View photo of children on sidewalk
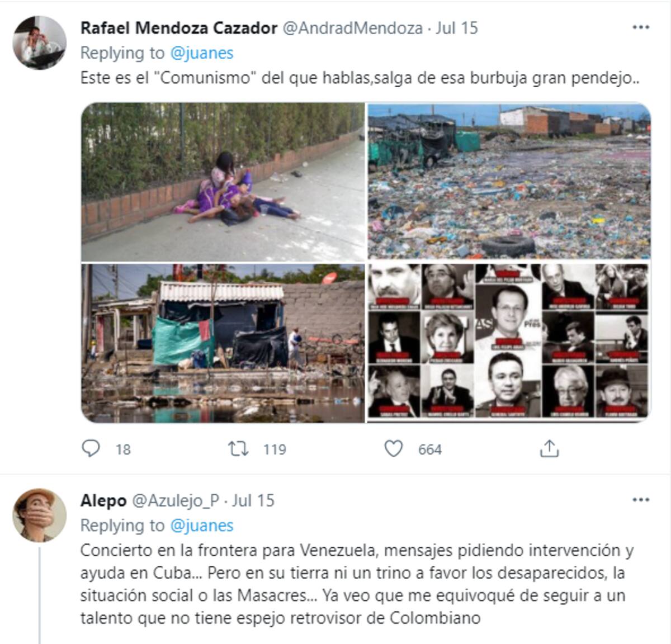The height and width of the screenshot is (644, 671). [223, 182]
